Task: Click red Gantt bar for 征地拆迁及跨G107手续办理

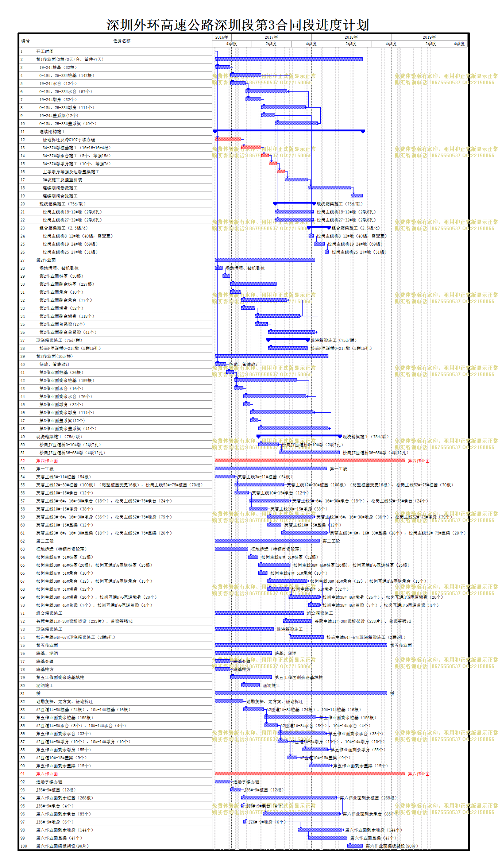Action: click(x=228, y=139)
